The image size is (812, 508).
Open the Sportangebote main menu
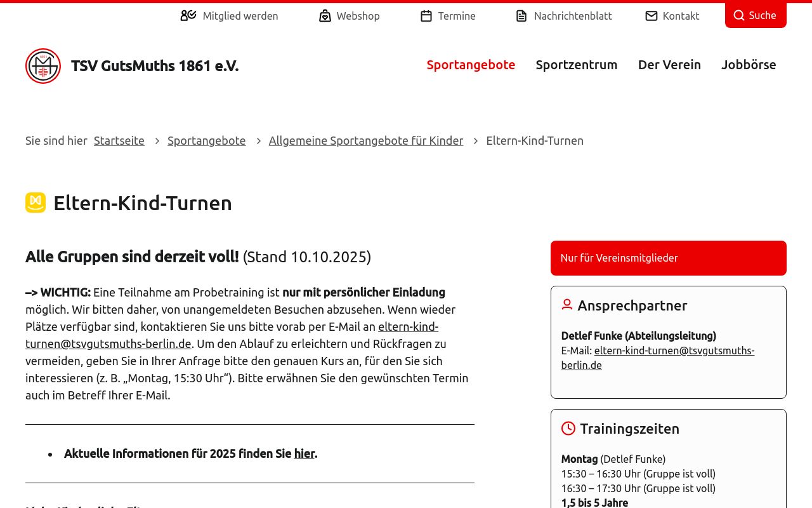tap(471, 65)
